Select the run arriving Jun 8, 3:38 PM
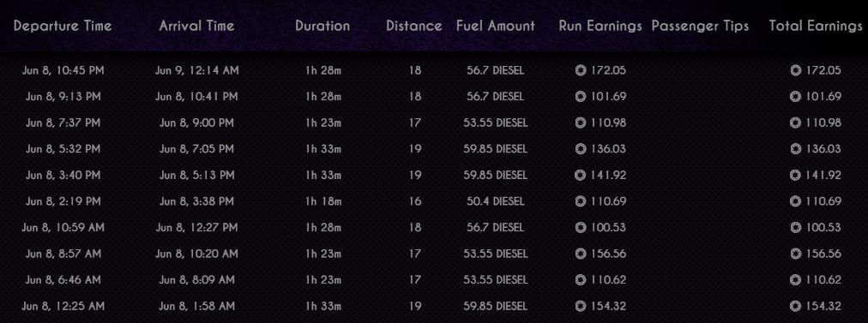868x323 pixels. [x=434, y=201]
